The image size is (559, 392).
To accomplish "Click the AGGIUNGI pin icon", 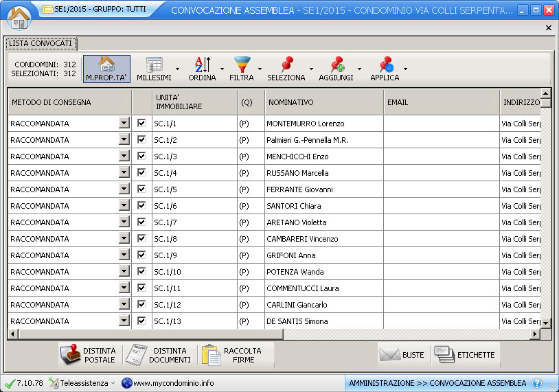I will click(336, 65).
